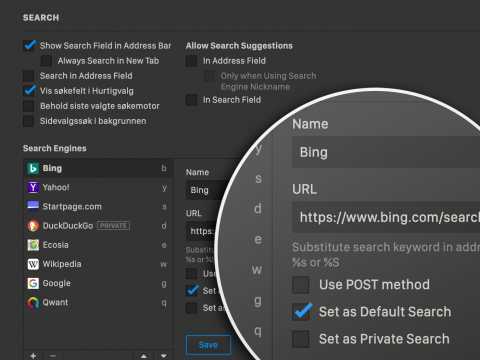This screenshot has width=480, height=360.
Task: Add a new search engine with plus
Action: tap(33, 355)
